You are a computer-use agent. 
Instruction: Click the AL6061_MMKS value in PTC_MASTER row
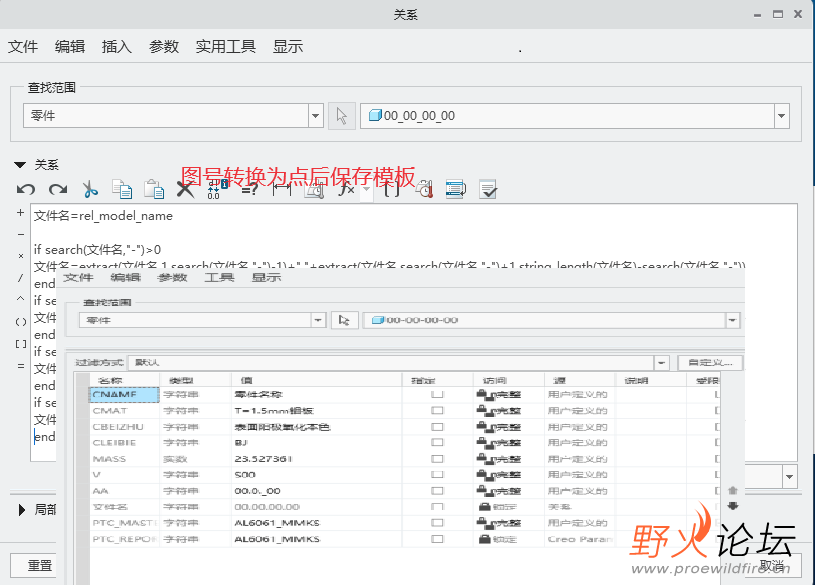pos(277,523)
